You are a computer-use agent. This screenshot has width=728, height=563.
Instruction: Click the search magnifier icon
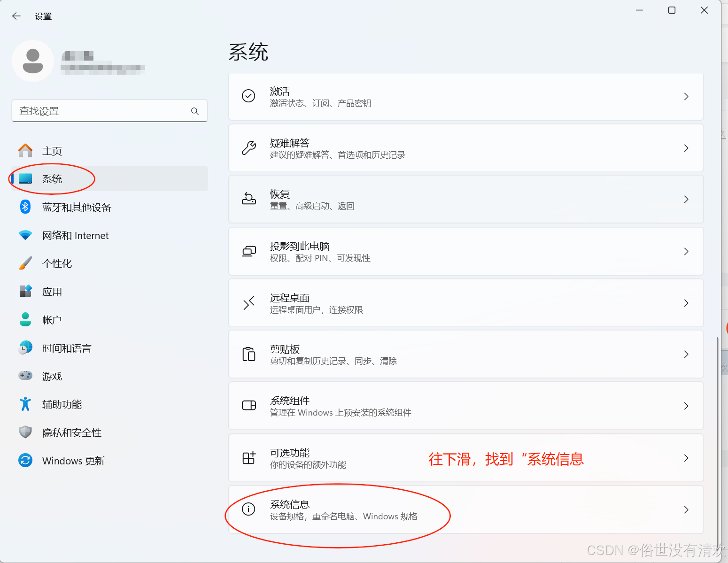(x=195, y=111)
